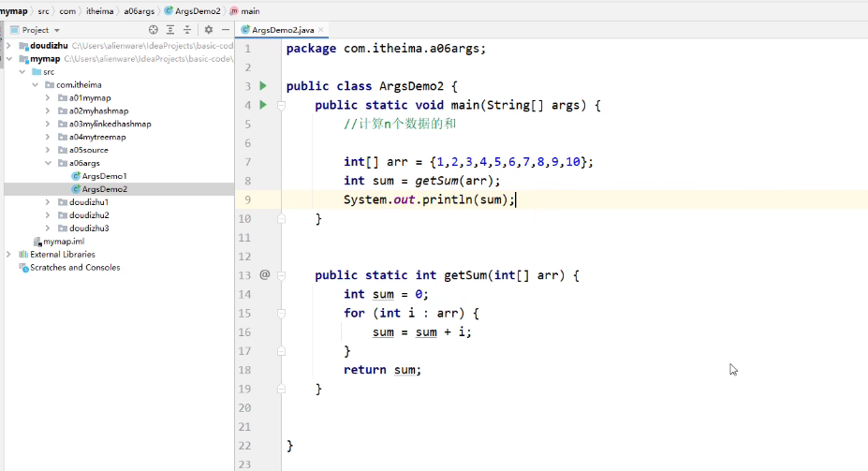Expand the doudizhu3 package
Viewport: 868px width, 471px height.
pyautogui.click(x=48, y=228)
